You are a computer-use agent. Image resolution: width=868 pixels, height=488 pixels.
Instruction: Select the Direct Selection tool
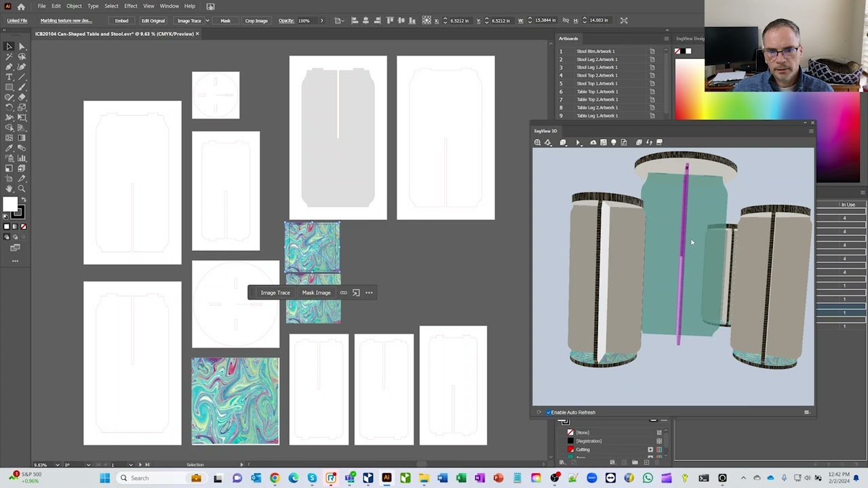(22, 47)
